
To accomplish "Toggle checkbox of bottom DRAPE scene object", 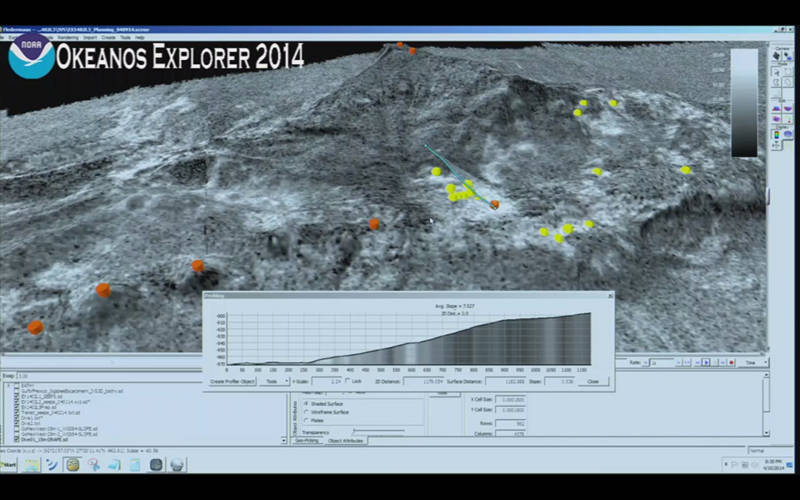I will click(x=16, y=439).
